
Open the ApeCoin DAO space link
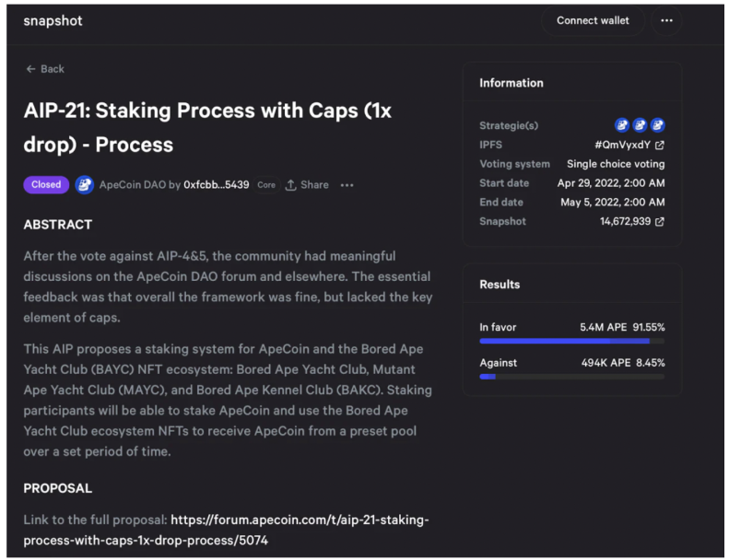click(x=133, y=185)
